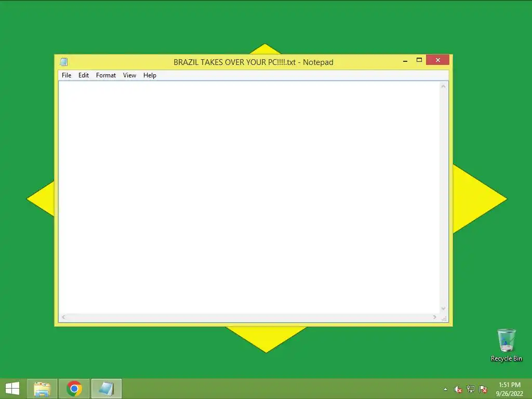Open the File menu in Notepad
Viewport: 532px width, 399px height.
(x=66, y=75)
